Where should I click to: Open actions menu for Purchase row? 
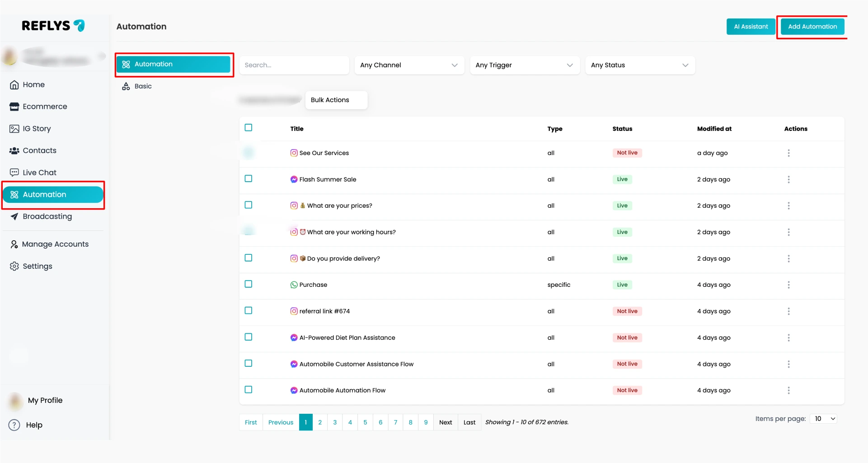pos(788,285)
